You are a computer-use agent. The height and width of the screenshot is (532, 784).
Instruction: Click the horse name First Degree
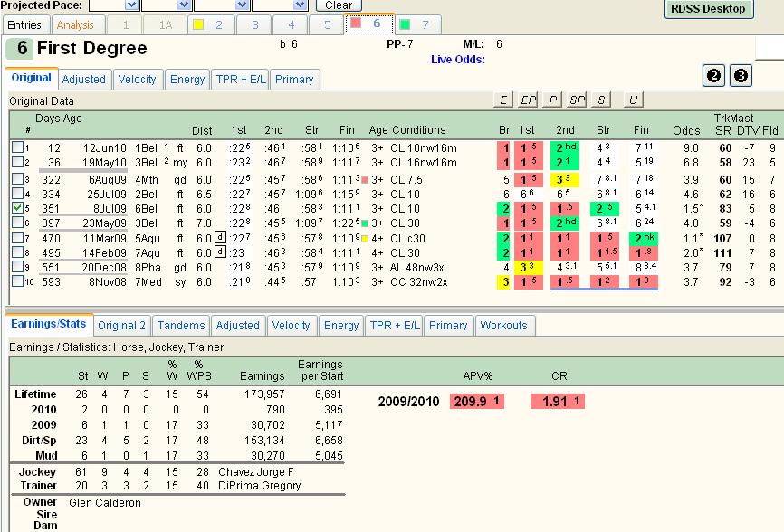(x=92, y=48)
